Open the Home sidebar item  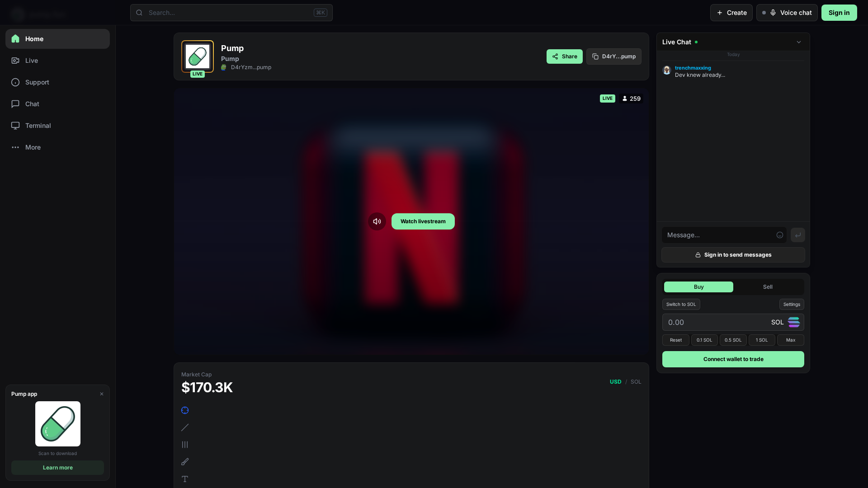click(x=57, y=39)
